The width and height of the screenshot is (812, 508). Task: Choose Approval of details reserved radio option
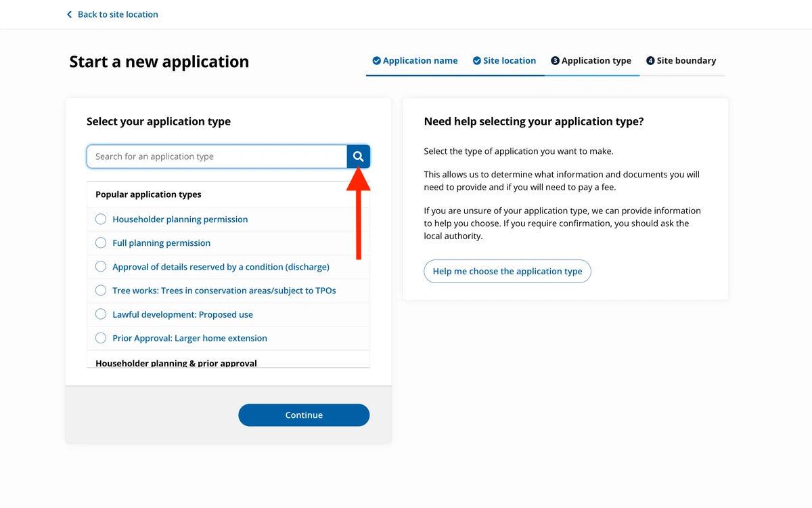(101, 266)
